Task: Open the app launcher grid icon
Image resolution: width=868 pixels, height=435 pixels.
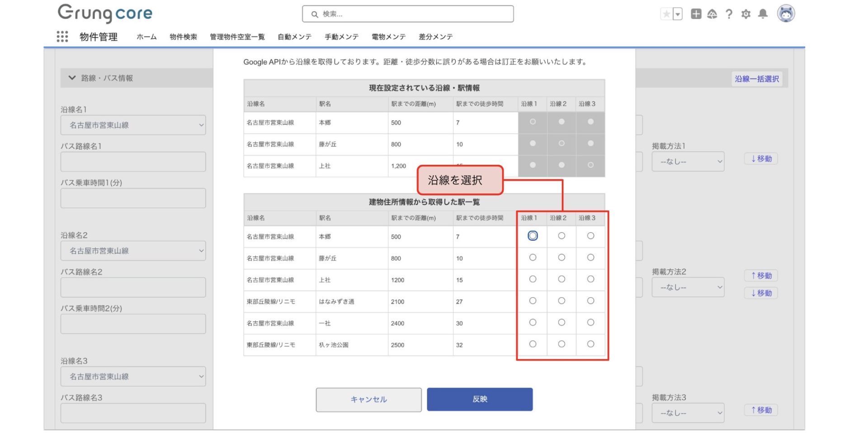Action: [x=62, y=37]
